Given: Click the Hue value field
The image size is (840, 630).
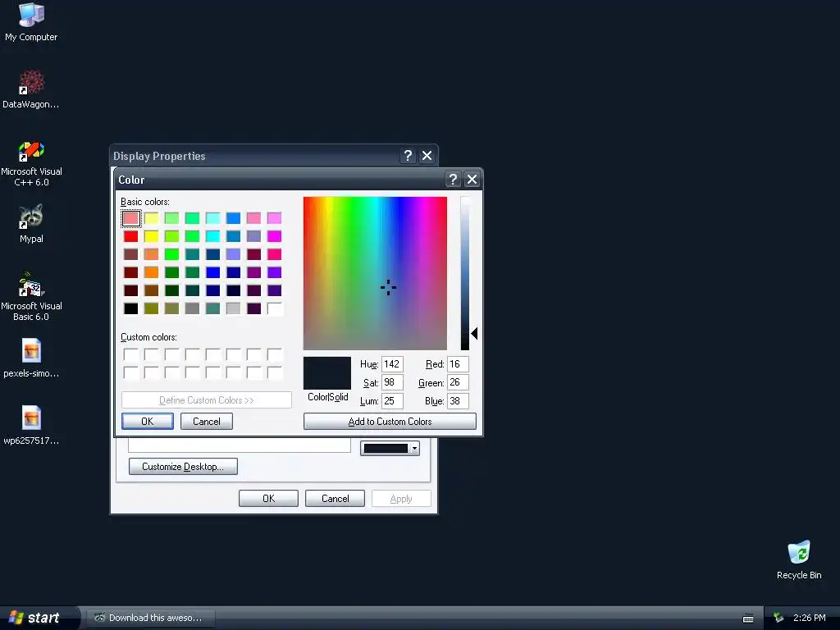Looking at the screenshot, I should (x=392, y=364).
